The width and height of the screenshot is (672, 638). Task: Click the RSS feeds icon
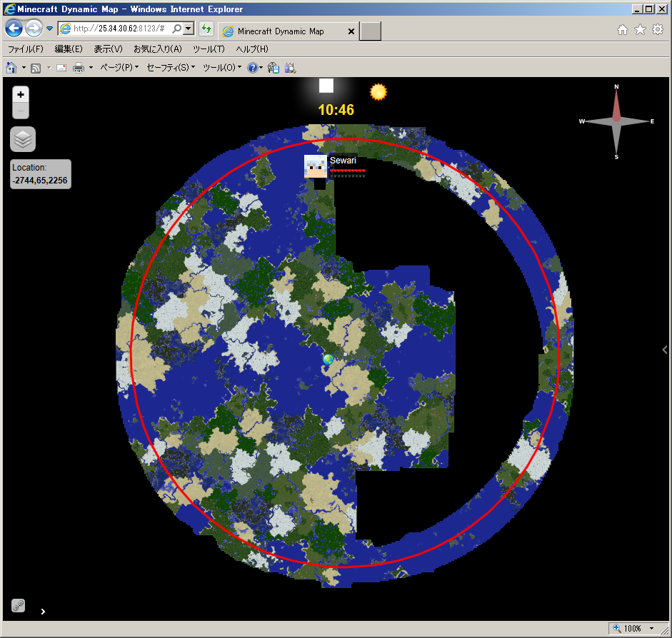pos(36,68)
